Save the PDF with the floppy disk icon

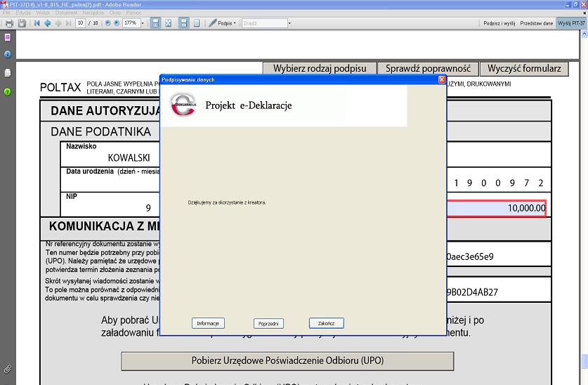coord(22,23)
